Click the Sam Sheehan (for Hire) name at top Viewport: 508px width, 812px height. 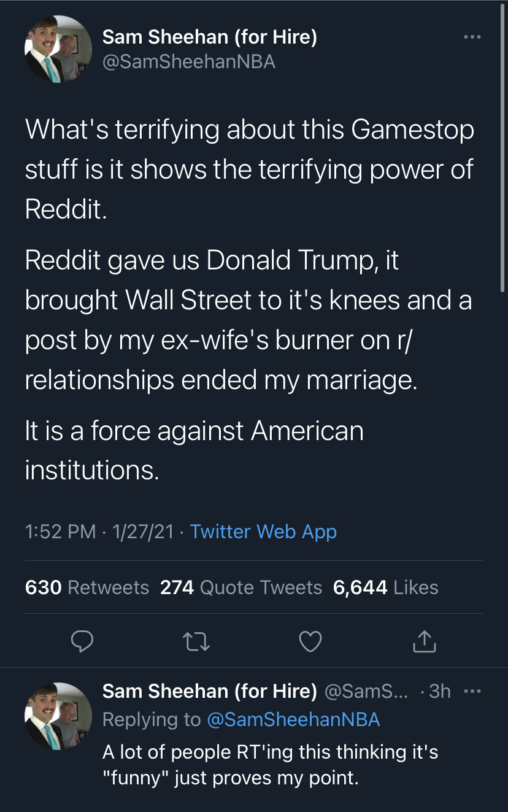209,37
